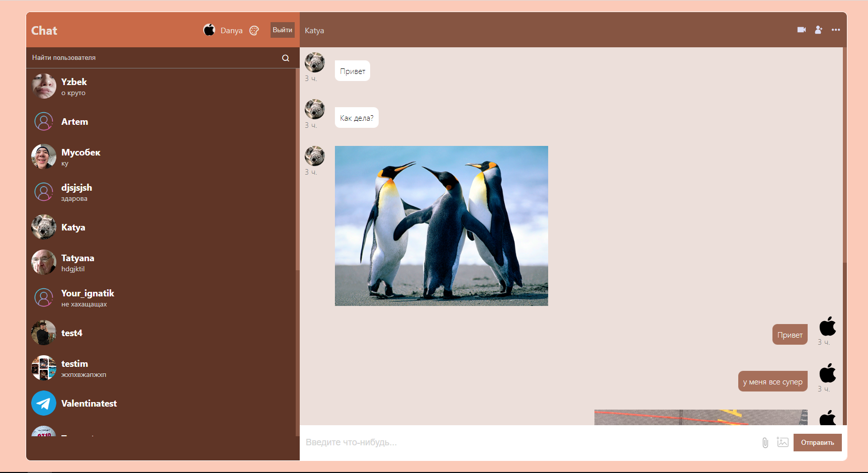Click the Привет message bubble from Katya
868x473 pixels.
pyautogui.click(x=352, y=70)
